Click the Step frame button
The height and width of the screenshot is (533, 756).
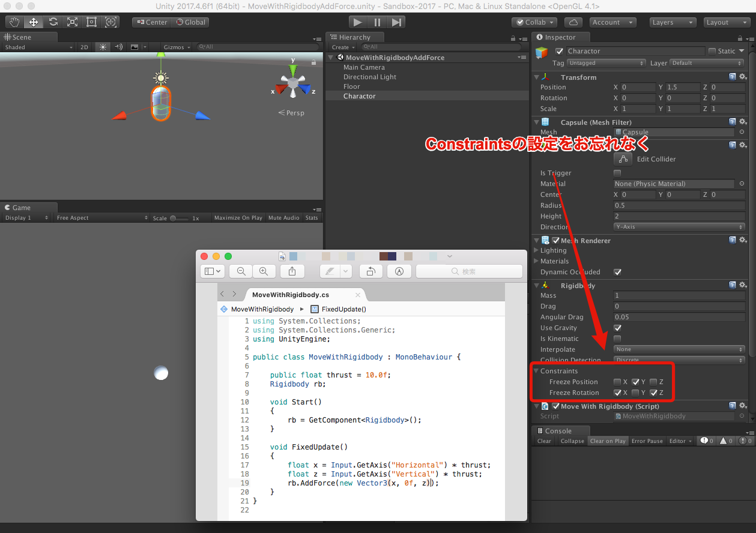[x=396, y=22]
